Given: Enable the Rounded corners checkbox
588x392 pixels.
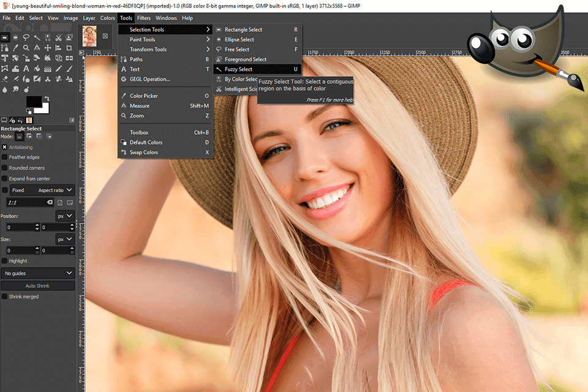Looking at the screenshot, I should [x=4, y=168].
